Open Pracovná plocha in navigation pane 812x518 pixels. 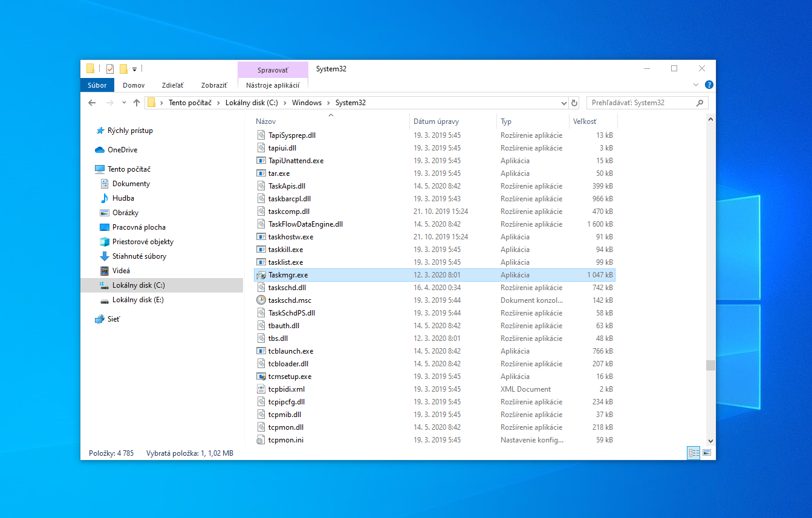pyautogui.click(x=138, y=227)
